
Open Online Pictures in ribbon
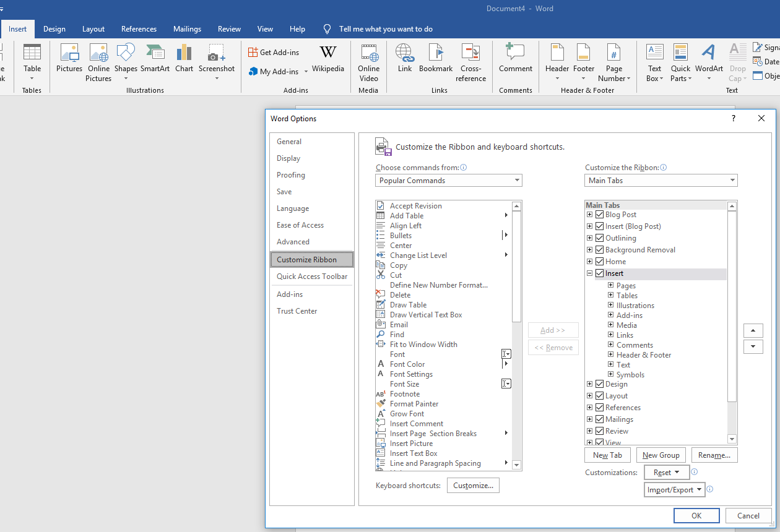click(98, 62)
